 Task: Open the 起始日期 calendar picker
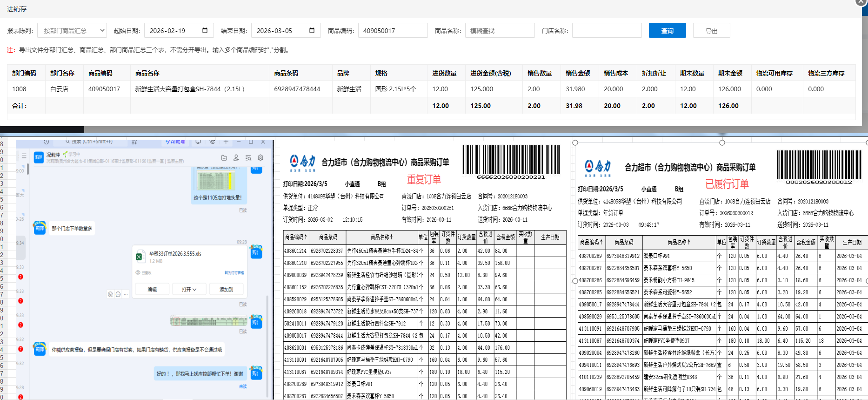click(x=205, y=31)
